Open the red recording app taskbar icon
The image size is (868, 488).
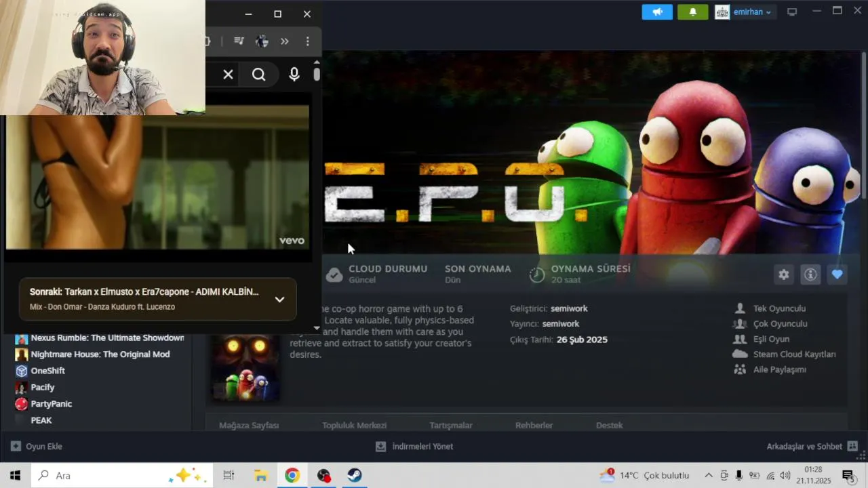(324, 475)
